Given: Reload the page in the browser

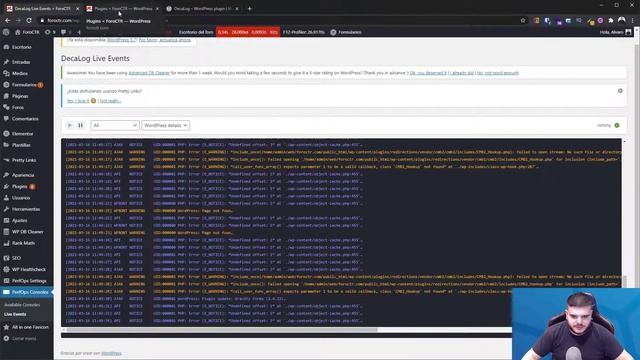Looking at the screenshot, I should (x=29, y=20).
